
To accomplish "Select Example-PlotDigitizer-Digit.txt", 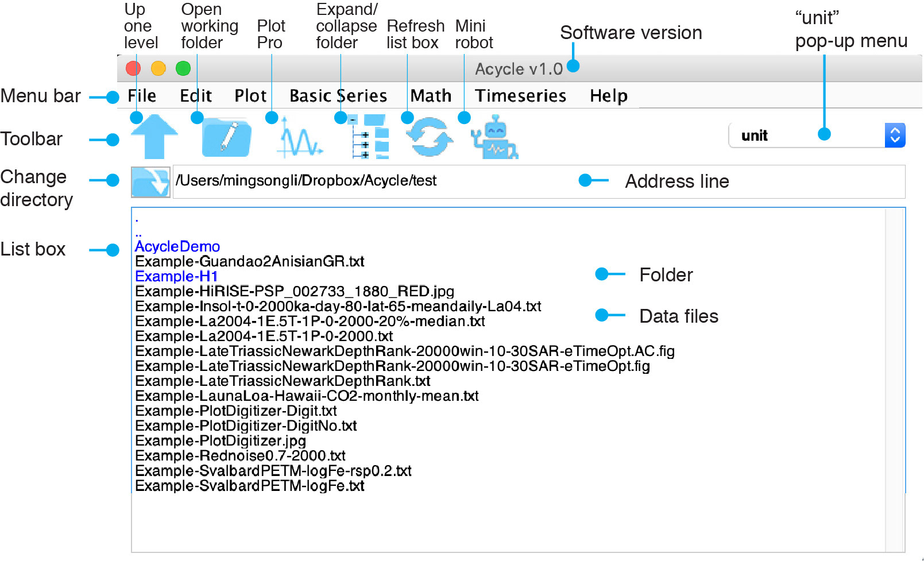I will pyautogui.click(x=236, y=411).
